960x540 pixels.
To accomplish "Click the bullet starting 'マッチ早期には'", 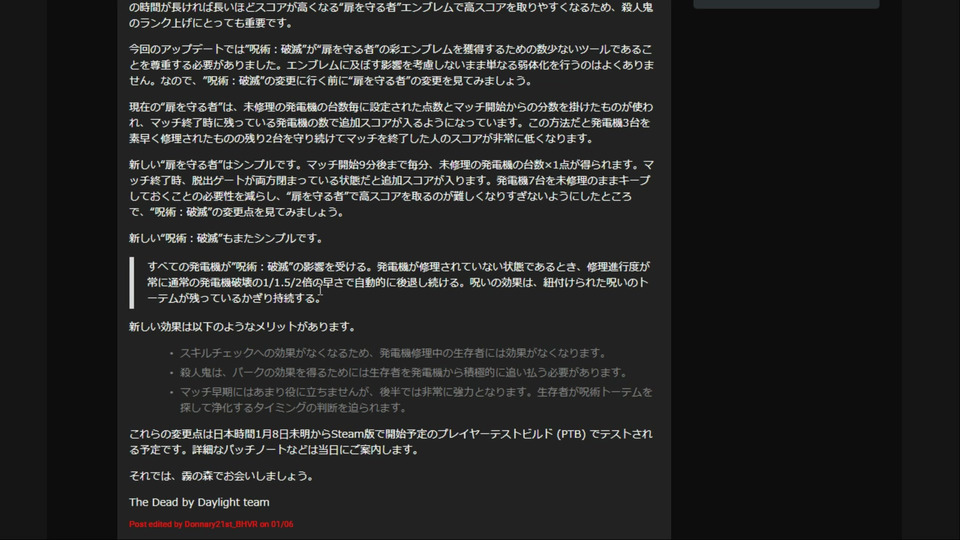I will pyautogui.click(x=416, y=400).
